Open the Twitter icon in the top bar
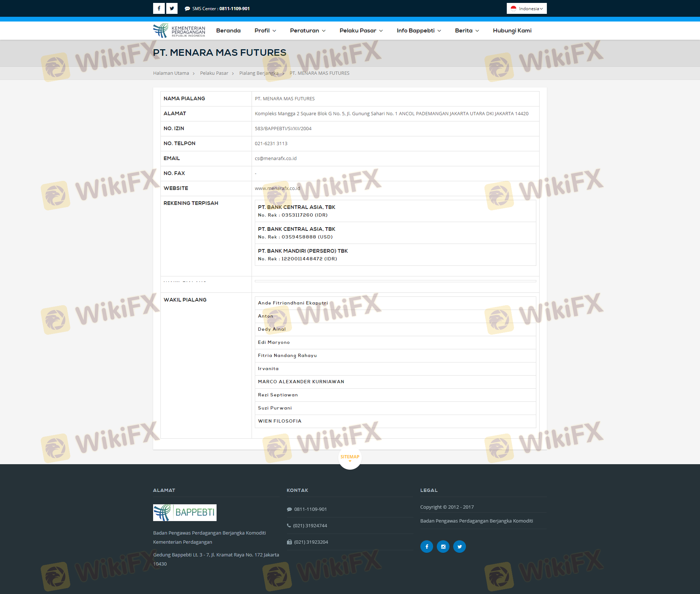Image resolution: width=700 pixels, height=594 pixels. point(172,8)
